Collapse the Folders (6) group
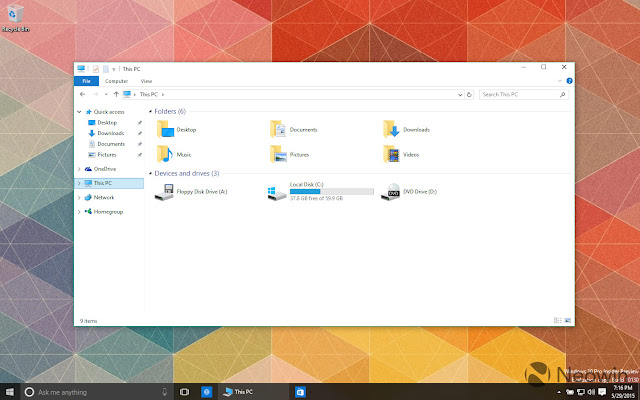 click(x=151, y=111)
